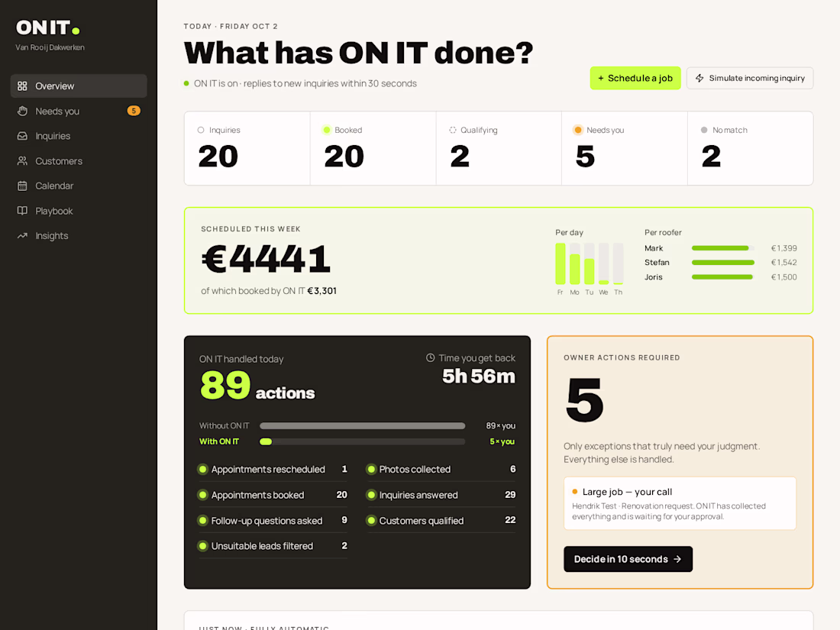Click the Schedule a job button
The height and width of the screenshot is (630, 840).
pyautogui.click(x=635, y=78)
